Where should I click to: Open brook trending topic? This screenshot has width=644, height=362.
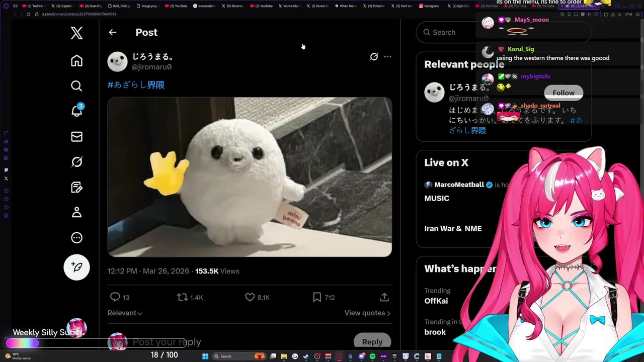(x=435, y=332)
